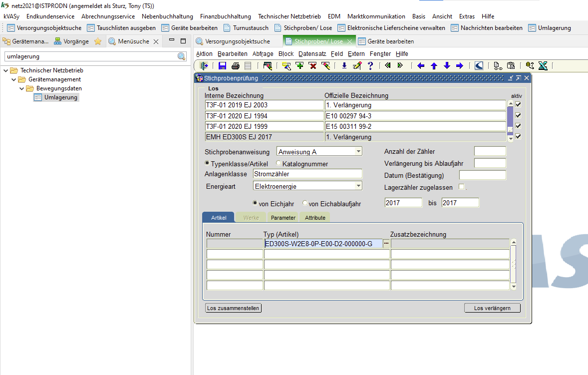The height and width of the screenshot is (375, 588).
Task: Collapse the Gerätemanagement tree node
Action: [14, 79]
